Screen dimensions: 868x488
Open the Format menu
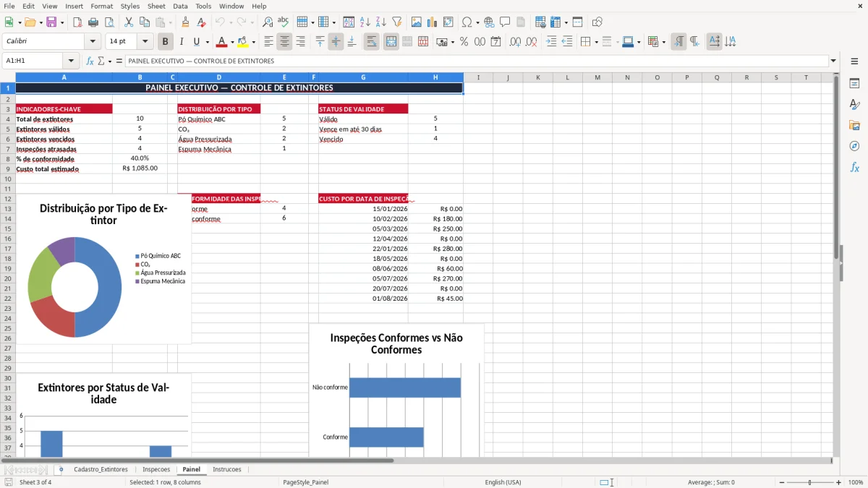101,6
